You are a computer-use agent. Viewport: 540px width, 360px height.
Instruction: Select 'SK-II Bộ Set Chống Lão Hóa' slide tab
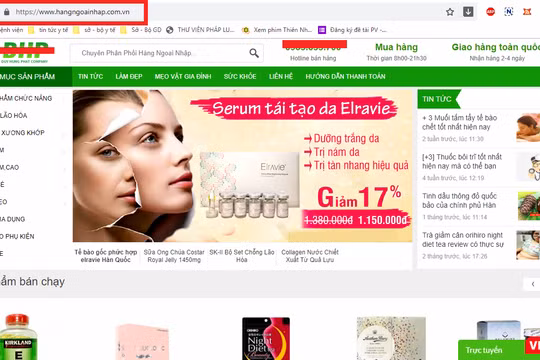[242, 256]
